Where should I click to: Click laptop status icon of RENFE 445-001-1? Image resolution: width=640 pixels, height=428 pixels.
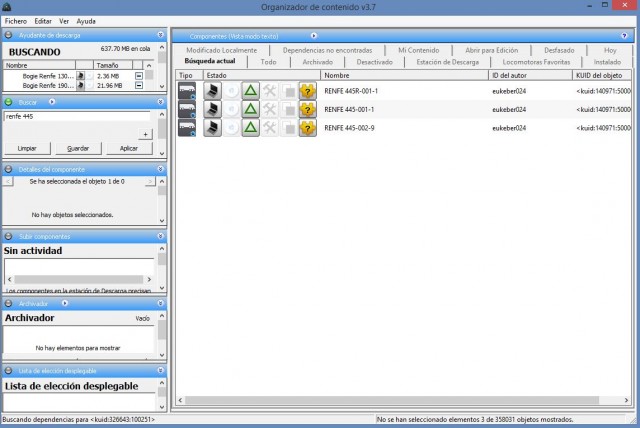pyautogui.click(x=213, y=109)
